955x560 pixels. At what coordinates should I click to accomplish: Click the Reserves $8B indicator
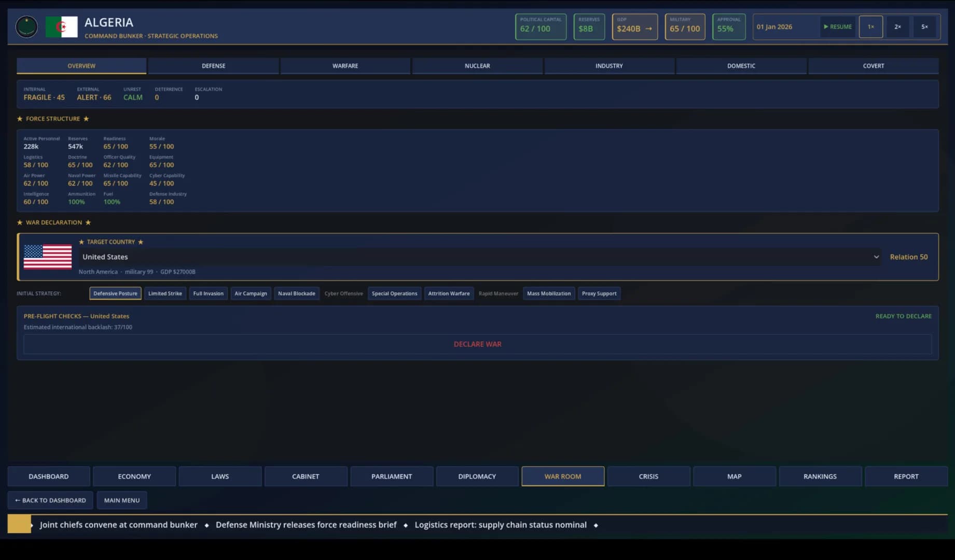[589, 27]
